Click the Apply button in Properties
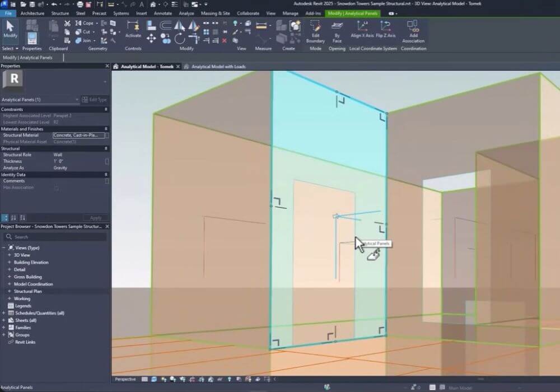This screenshot has width=560, height=392. (96, 218)
